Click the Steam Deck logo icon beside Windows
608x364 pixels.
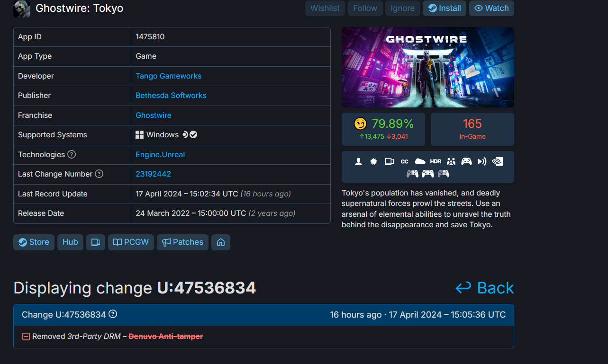coord(185,134)
